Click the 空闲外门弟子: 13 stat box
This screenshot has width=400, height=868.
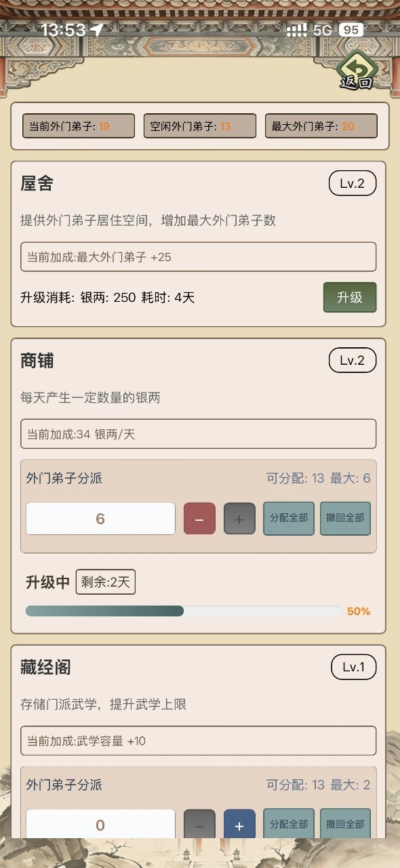(199, 125)
